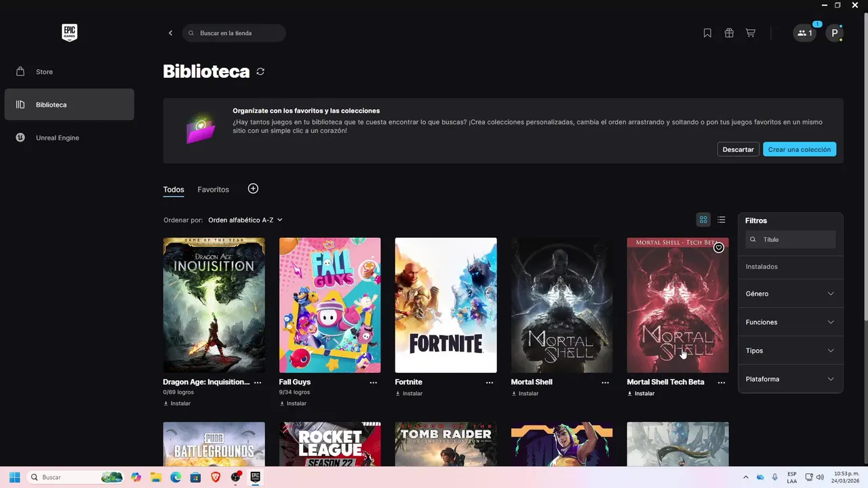Open the Windows Start menu

click(14, 477)
